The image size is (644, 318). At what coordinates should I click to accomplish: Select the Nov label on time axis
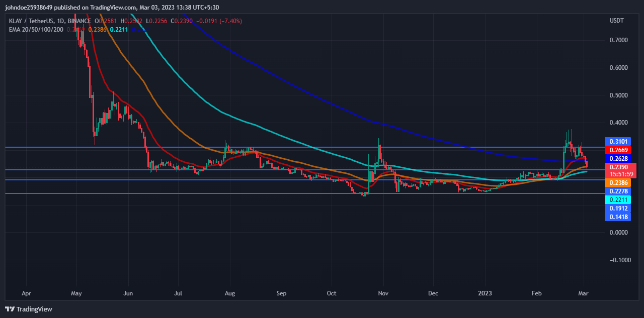(x=383, y=292)
